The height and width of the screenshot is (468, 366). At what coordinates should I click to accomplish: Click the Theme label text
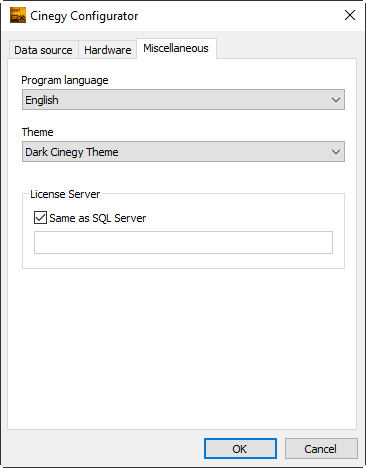pyautogui.click(x=37, y=132)
